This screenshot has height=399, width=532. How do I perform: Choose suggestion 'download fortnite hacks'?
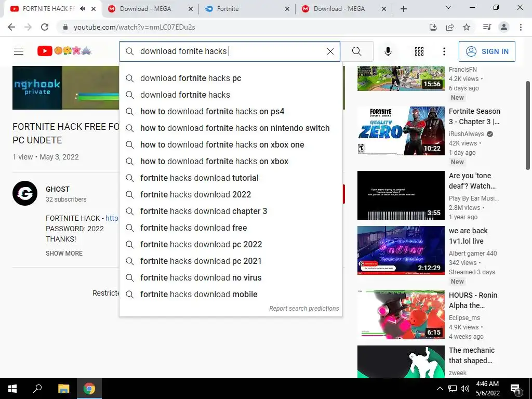(x=231, y=95)
